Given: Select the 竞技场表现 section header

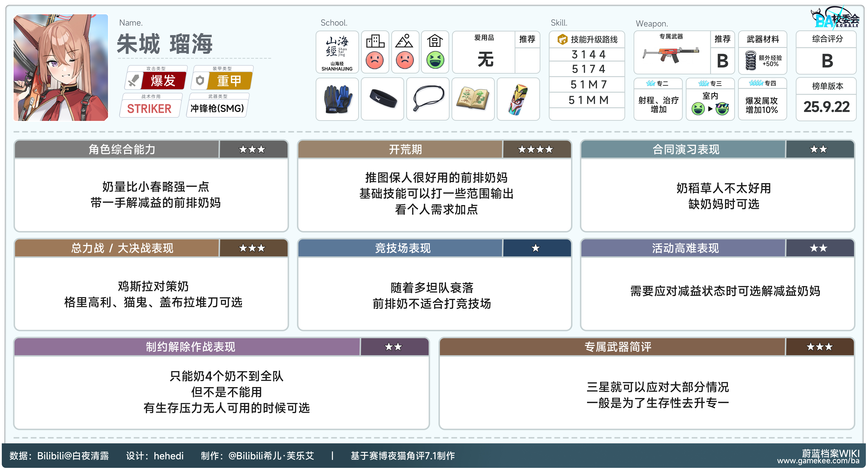Looking at the screenshot, I should click(x=403, y=248).
